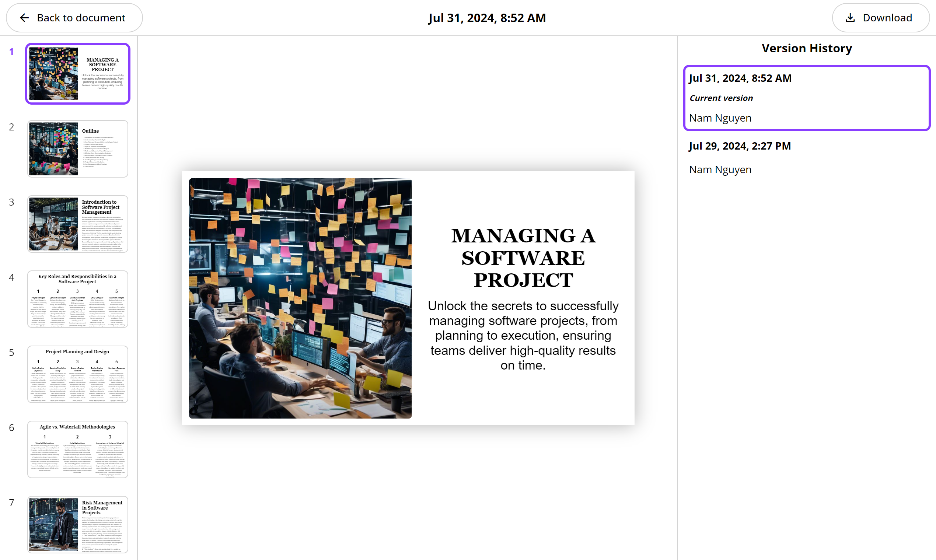Open Project Planning and Design slide thumbnail

(x=78, y=374)
